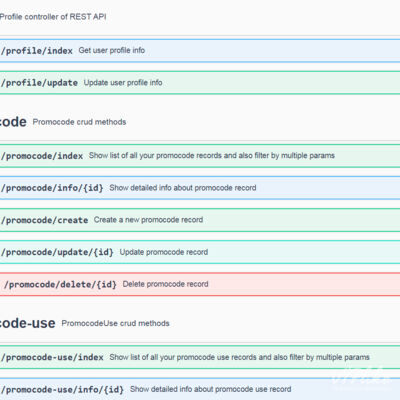
Task: Expand the /promocode/delete/{id} endpoint row
Action: tap(200, 284)
